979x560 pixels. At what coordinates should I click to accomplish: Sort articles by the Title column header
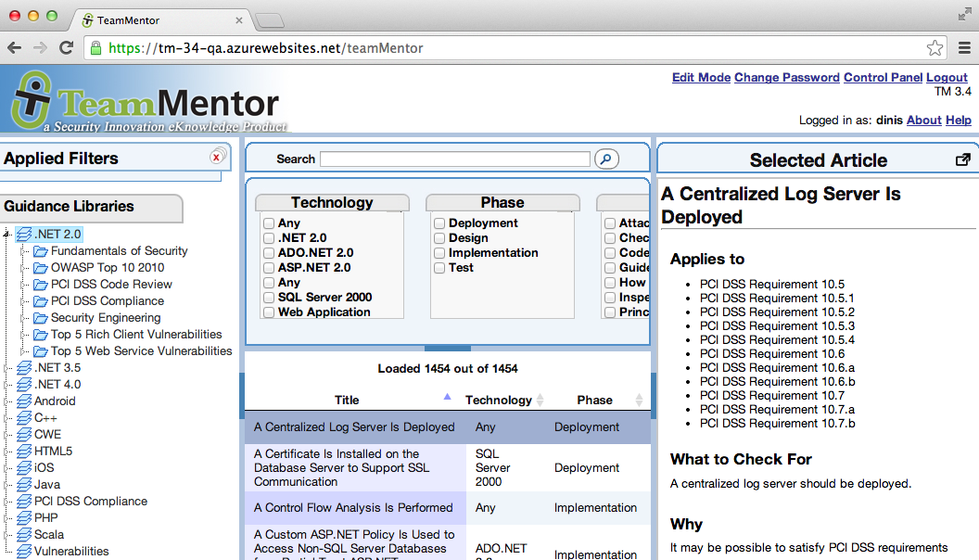click(347, 401)
